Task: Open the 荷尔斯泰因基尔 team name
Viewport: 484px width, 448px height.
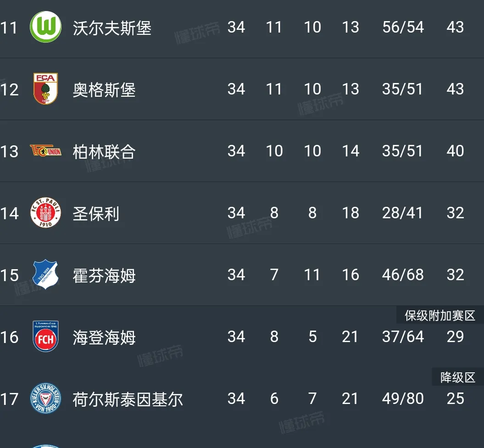Action: tap(128, 399)
